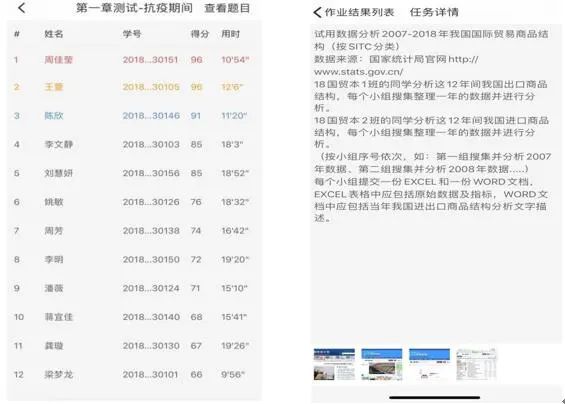Screen dimensions: 565x404
Task: Select the name of the rank 11 student
Action: [x=54, y=346]
